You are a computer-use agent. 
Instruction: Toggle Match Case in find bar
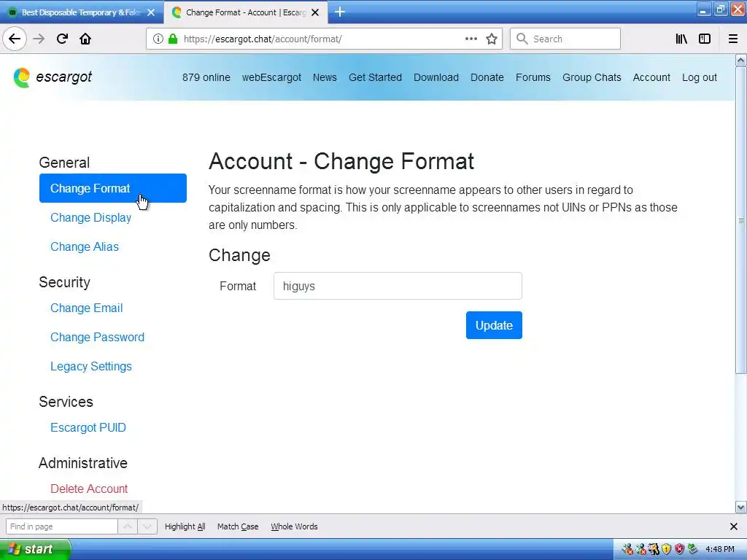(238, 526)
